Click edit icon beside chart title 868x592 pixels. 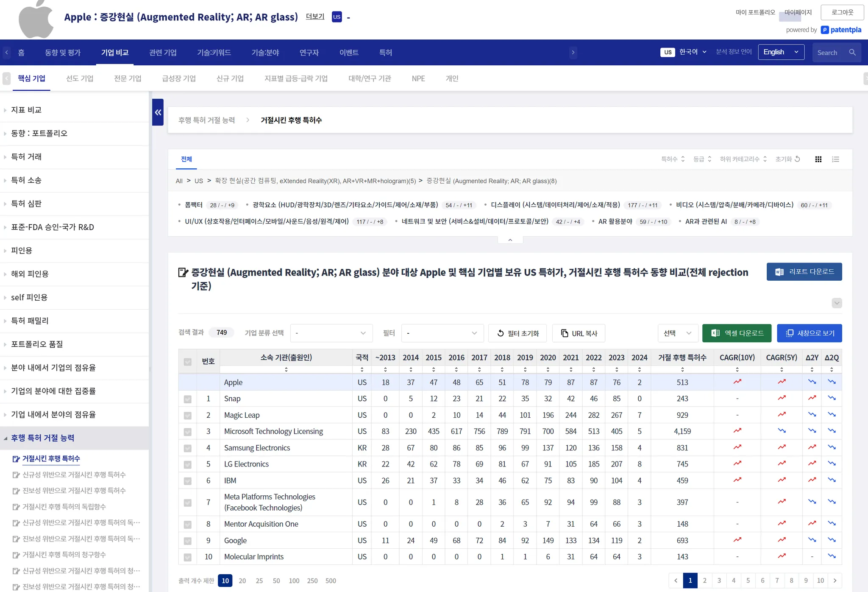point(183,272)
